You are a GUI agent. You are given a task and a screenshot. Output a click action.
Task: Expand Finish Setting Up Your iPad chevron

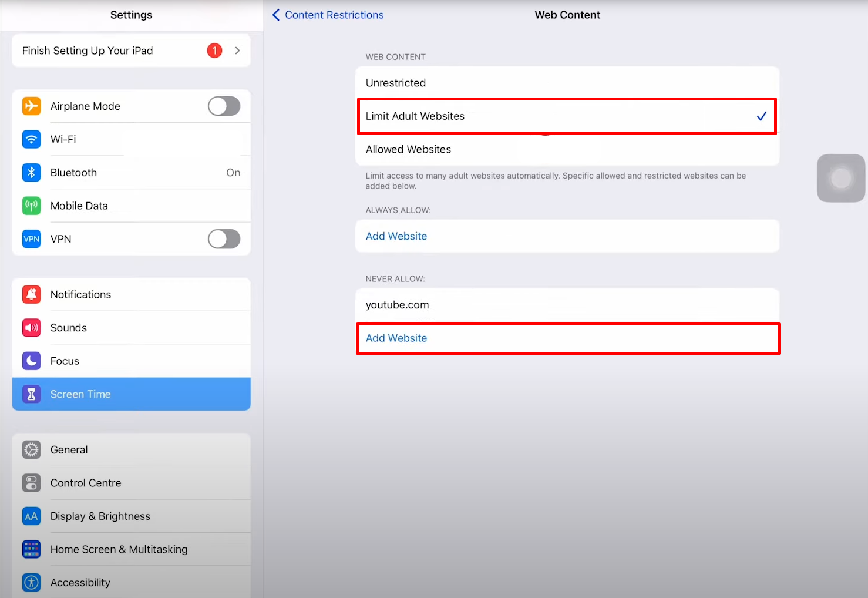[x=237, y=51]
